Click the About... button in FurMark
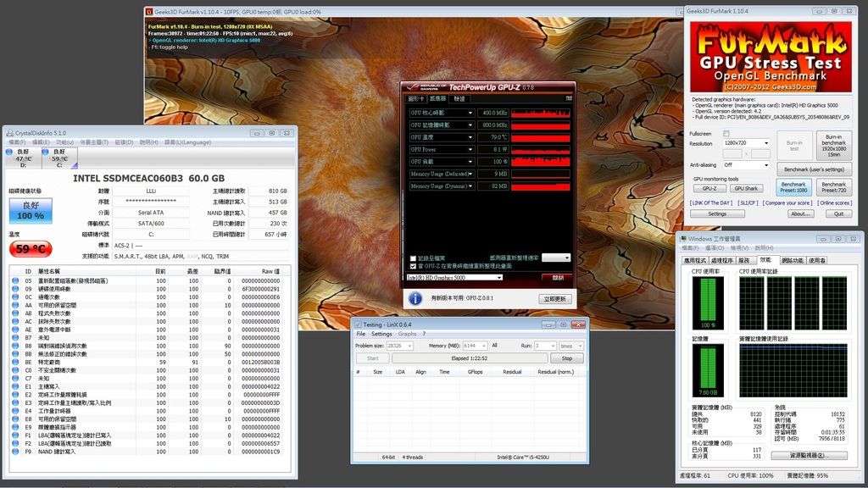The width and height of the screenshot is (868, 488). coord(800,213)
